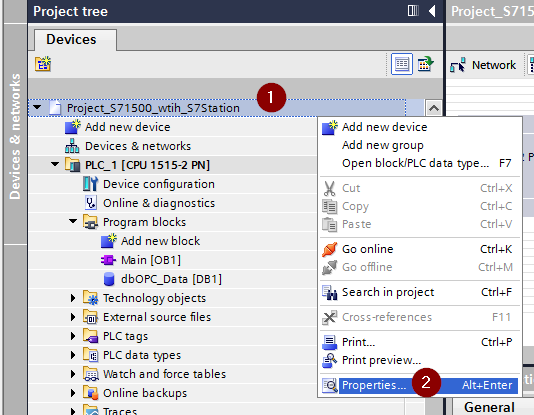Select the Online & diagnostics tree entry
534x415 pixels.
tap(159, 203)
